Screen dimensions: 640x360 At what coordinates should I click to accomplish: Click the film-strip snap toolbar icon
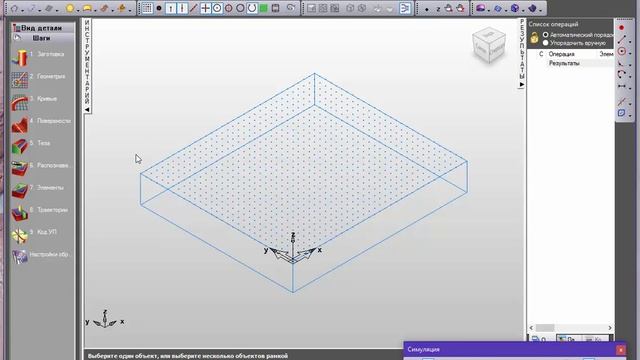coord(276,8)
